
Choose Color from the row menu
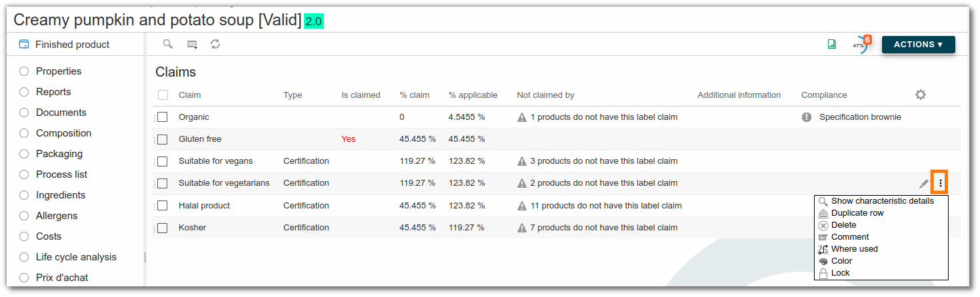tap(841, 261)
